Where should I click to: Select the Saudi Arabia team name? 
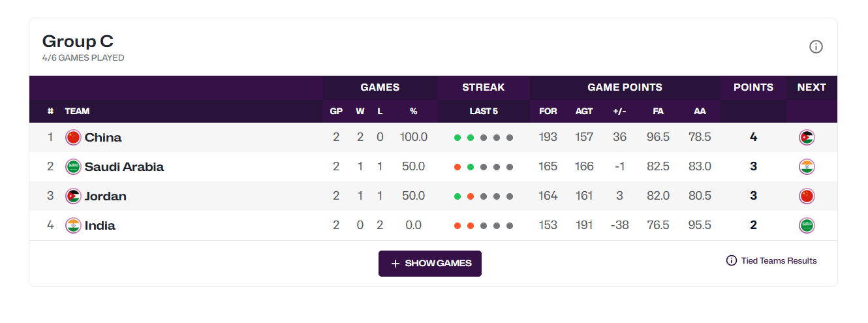point(124,167)
